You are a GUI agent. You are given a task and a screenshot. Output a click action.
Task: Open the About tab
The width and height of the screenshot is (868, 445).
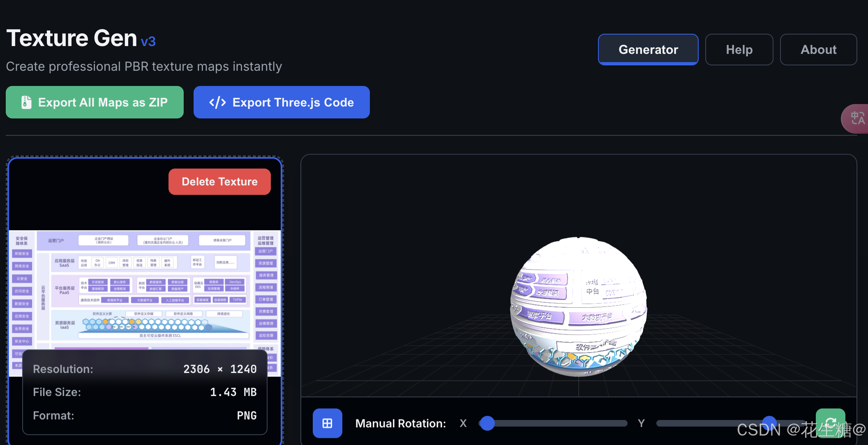tap(818, 50)
